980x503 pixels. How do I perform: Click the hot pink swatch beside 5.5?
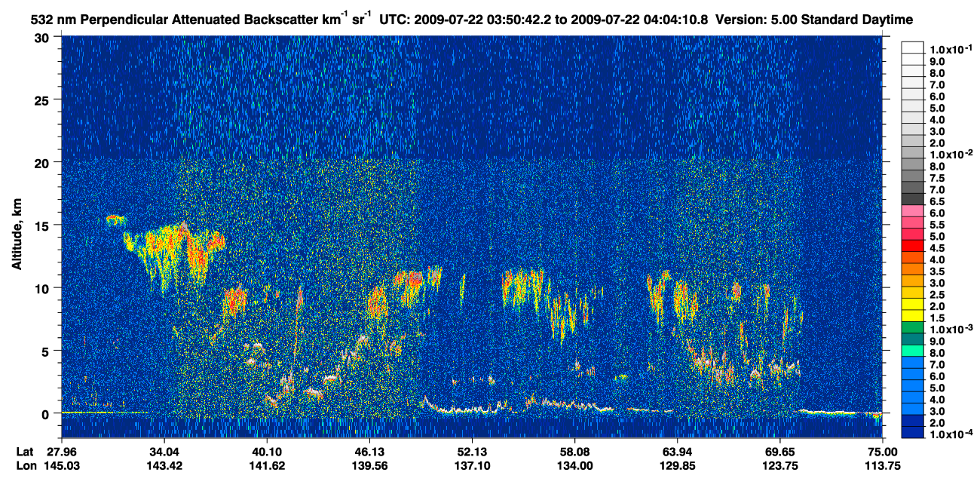[x=912, y=223]
